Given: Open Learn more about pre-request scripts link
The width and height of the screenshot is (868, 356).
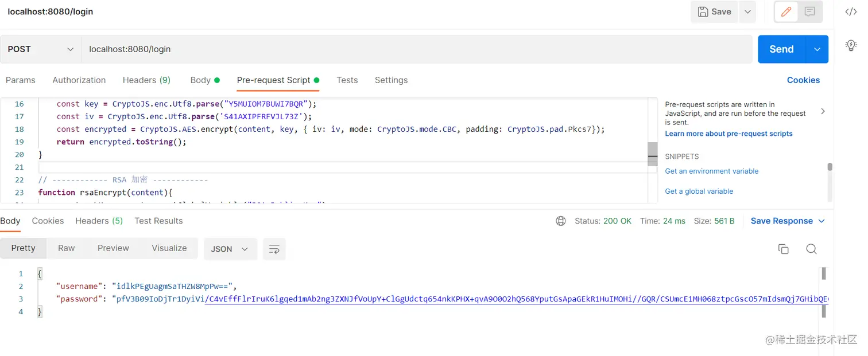Looking at the screenshot, I should 728,134.
